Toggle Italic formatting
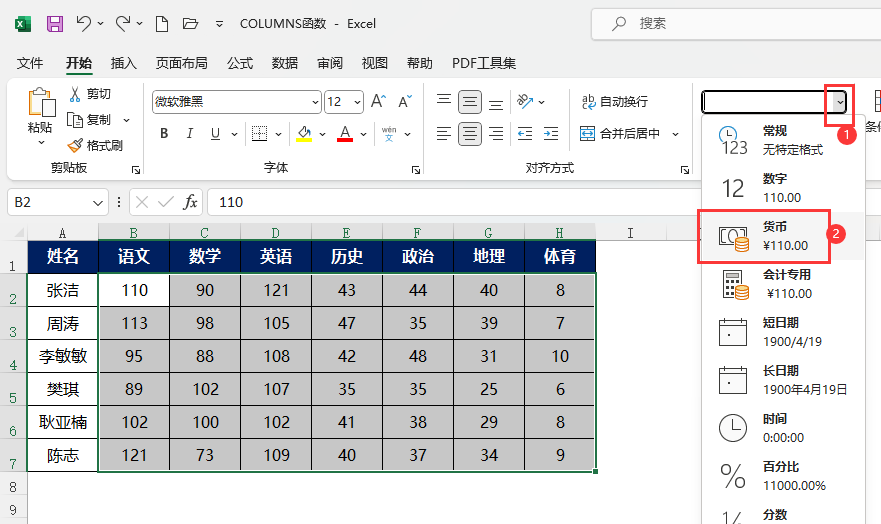The width and height of the screenshot is (881, 524). point(190,134)
